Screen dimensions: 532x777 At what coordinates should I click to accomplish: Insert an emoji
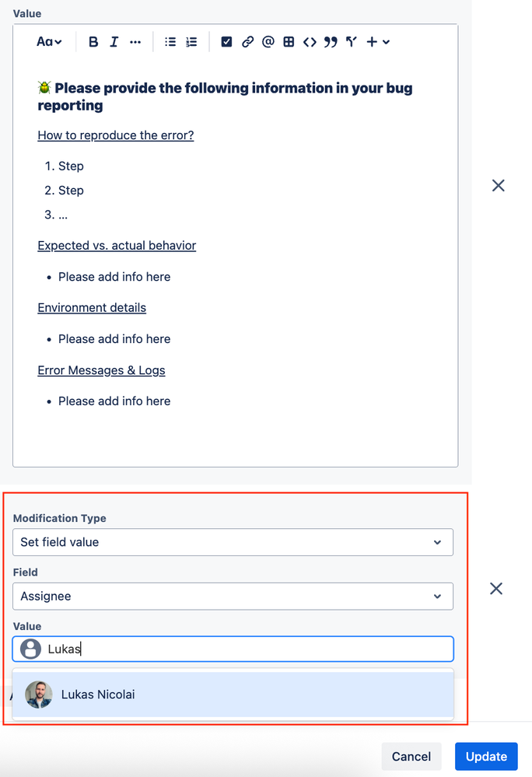tap(350, 41)
